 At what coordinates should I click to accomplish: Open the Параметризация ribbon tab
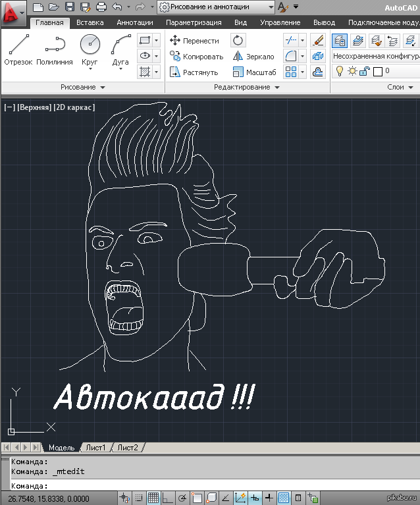point(194,22)
